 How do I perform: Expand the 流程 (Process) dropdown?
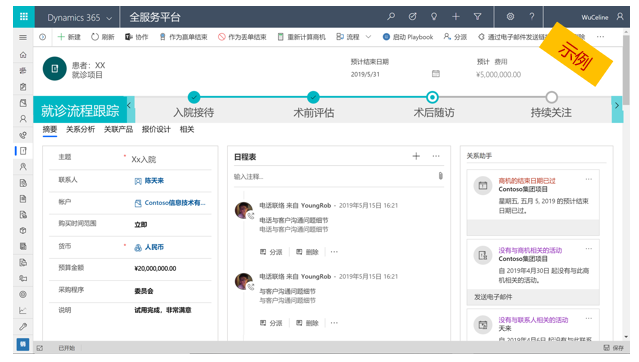pos(354,37)
